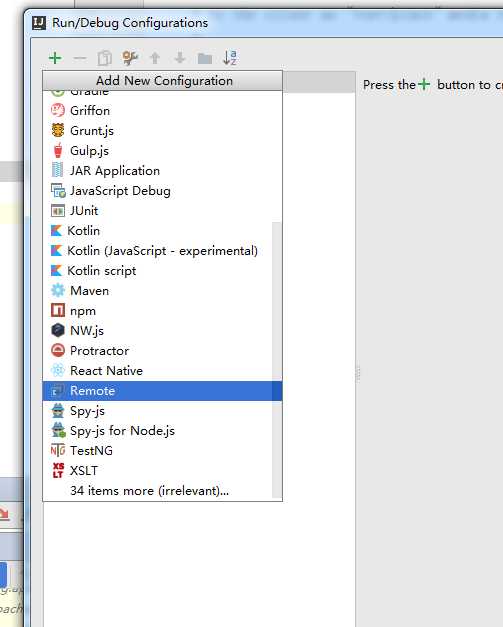Viewport: 503px width, 627px height.
Task: Open Edit Defaults wrench icon
Action: pyautogui.click(x=130, y=58)
